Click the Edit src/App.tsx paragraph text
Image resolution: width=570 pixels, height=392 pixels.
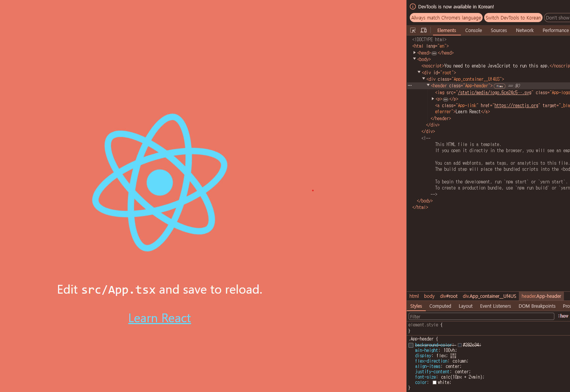[x=159, y=289]
